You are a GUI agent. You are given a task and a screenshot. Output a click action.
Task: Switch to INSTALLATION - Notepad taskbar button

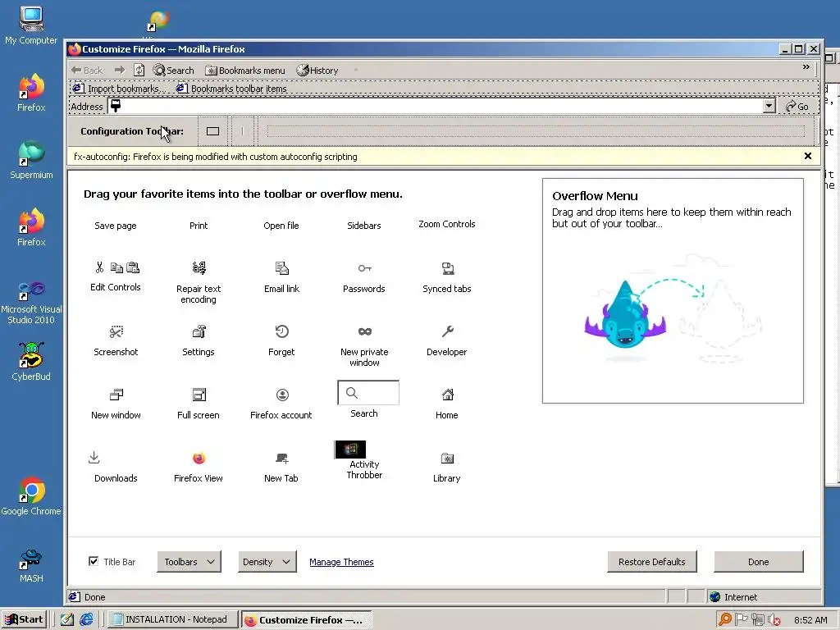(172, 619)
